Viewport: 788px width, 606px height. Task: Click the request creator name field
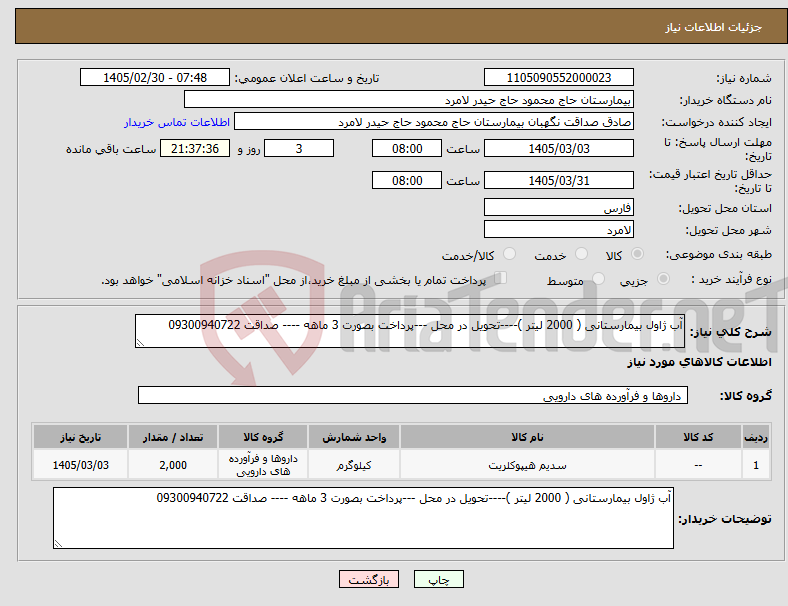(434, 122)
